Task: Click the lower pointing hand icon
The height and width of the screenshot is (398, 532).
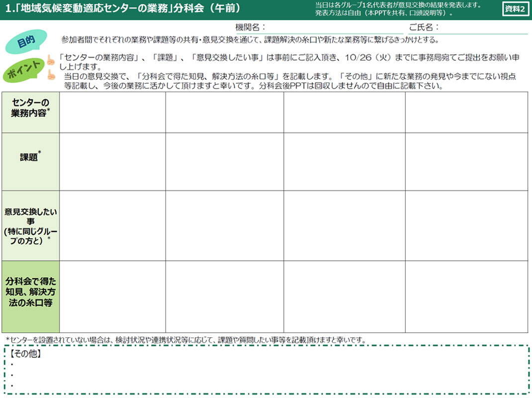Action: (x=50, y=75)
